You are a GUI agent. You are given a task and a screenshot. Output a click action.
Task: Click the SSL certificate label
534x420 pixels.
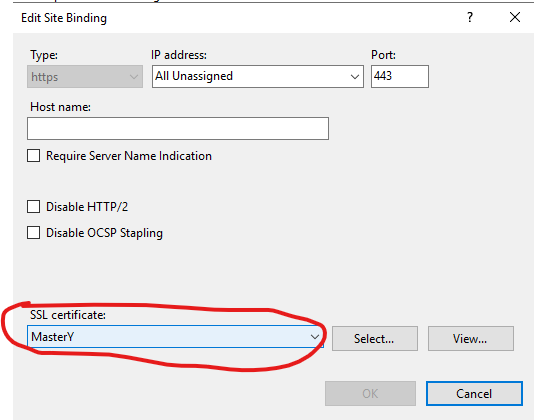(x=68, y=315)
